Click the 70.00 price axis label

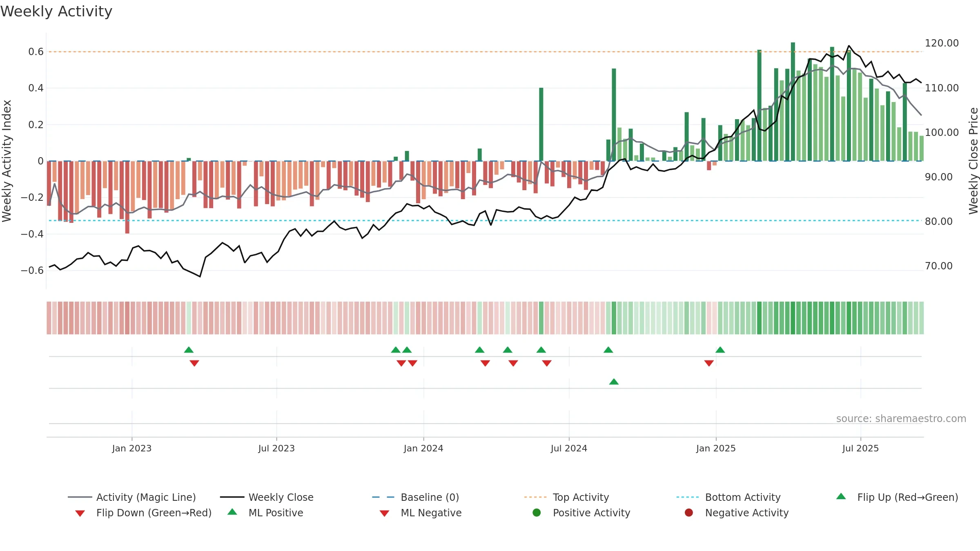tap(939, 266)
